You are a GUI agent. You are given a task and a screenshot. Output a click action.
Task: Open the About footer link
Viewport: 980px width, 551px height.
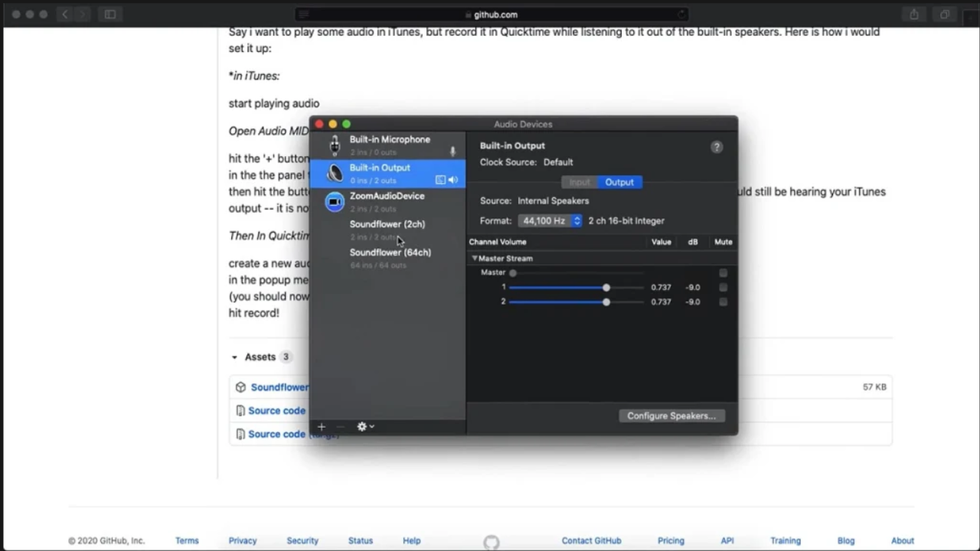pyautogui.click(x=903, y=540)
